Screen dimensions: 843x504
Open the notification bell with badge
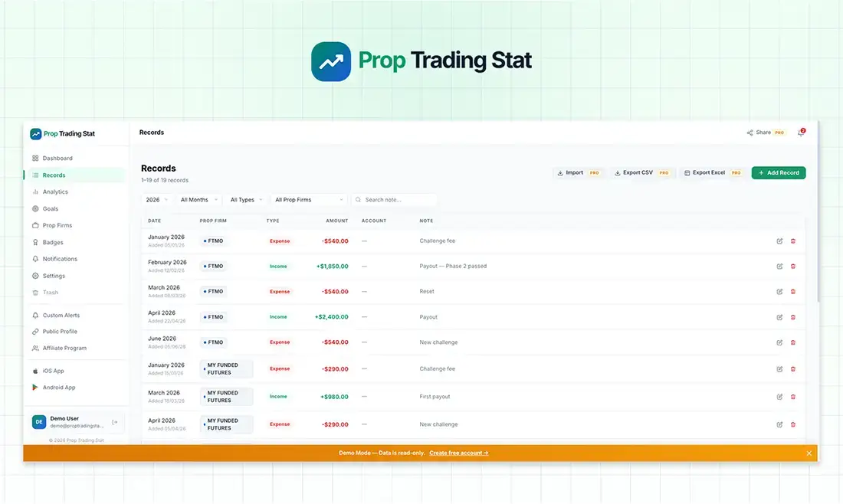800,133
